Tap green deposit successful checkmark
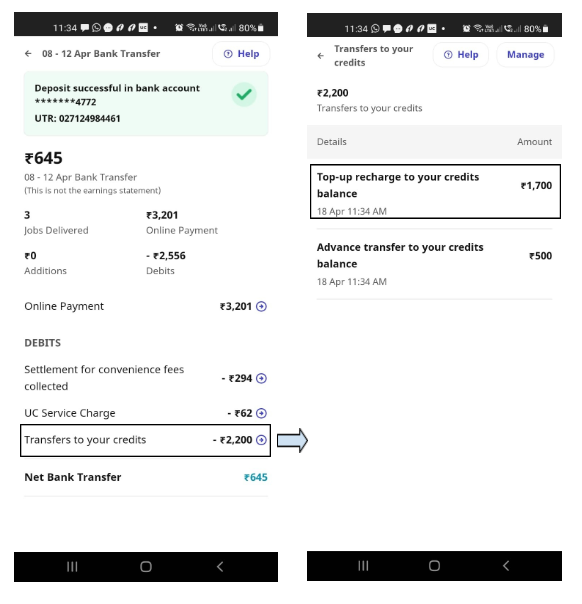This screenshot has height=604, width=582. click(x=244, y=94)
